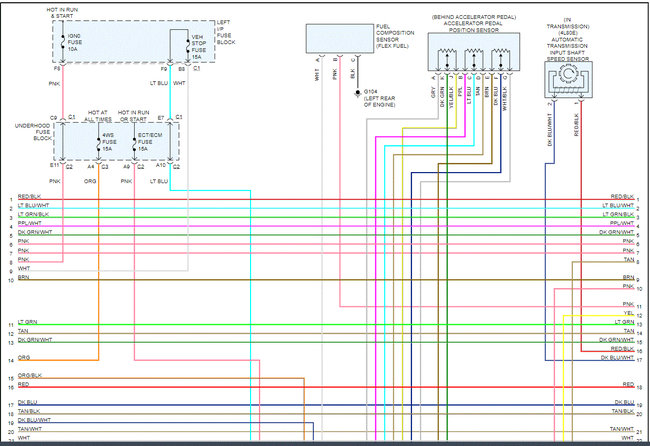The image size is (650, 446).
Task: Click the IGNO FUSE 10A label
Action: coord(75,42)
